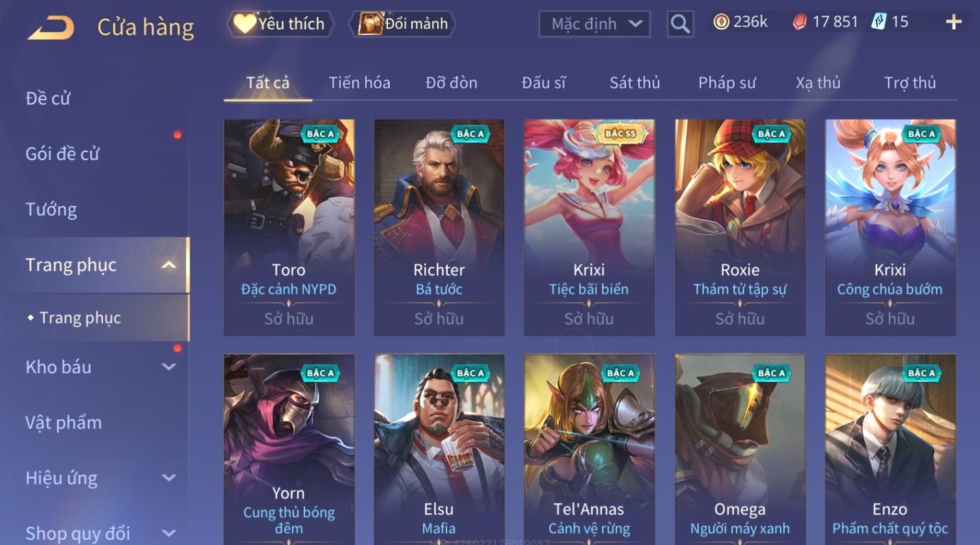Switch to the Sát thủ tab
This screenshot has width=980, height=545.
(634, 83)
